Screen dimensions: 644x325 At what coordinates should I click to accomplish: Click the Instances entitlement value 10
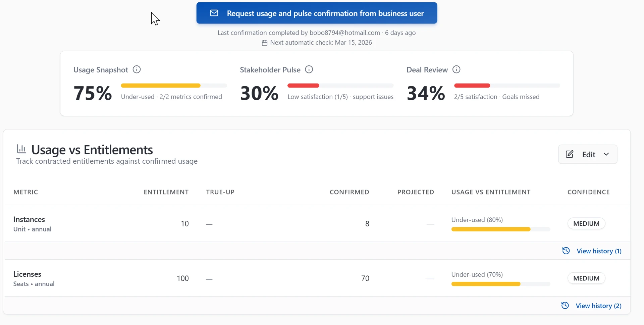(185, 224)
